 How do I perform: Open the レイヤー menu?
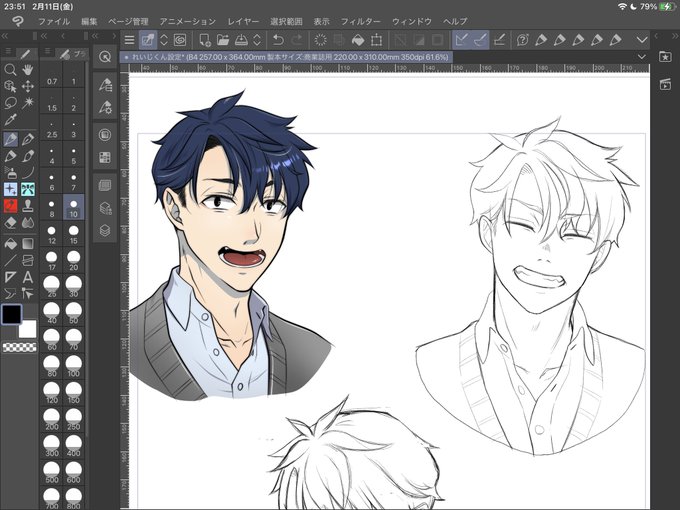click(x=243, y=21)
